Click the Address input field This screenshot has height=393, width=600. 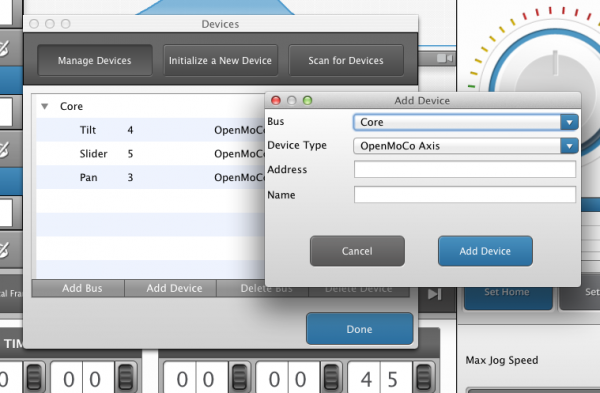[465, 169]
